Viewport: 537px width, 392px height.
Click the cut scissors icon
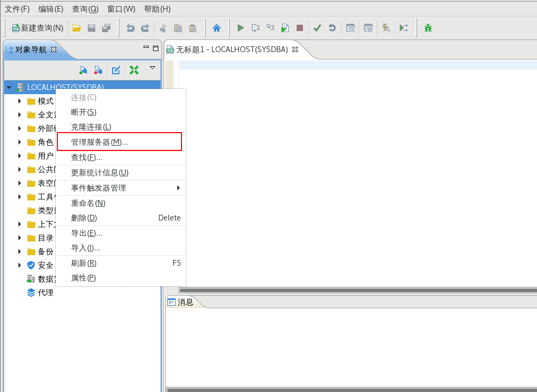pyautogui.click(x=163, y=28)
